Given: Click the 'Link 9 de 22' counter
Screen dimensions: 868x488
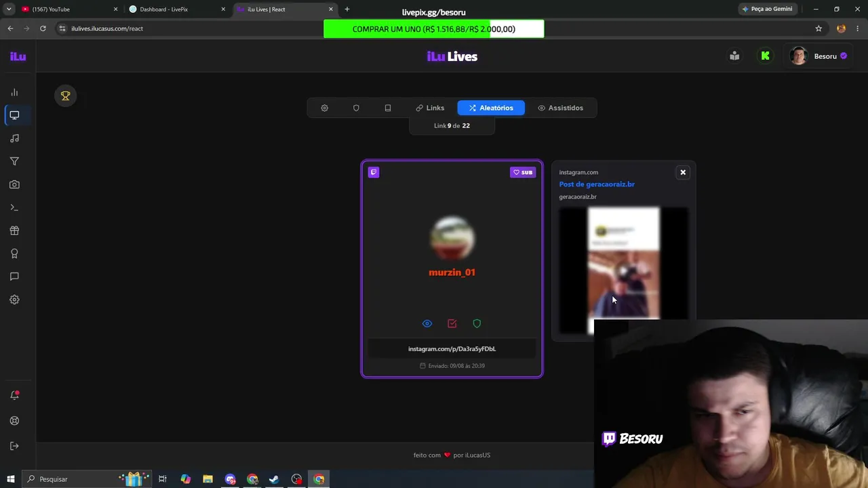Looking at the screenshot, I should click(x=452, y=126).
